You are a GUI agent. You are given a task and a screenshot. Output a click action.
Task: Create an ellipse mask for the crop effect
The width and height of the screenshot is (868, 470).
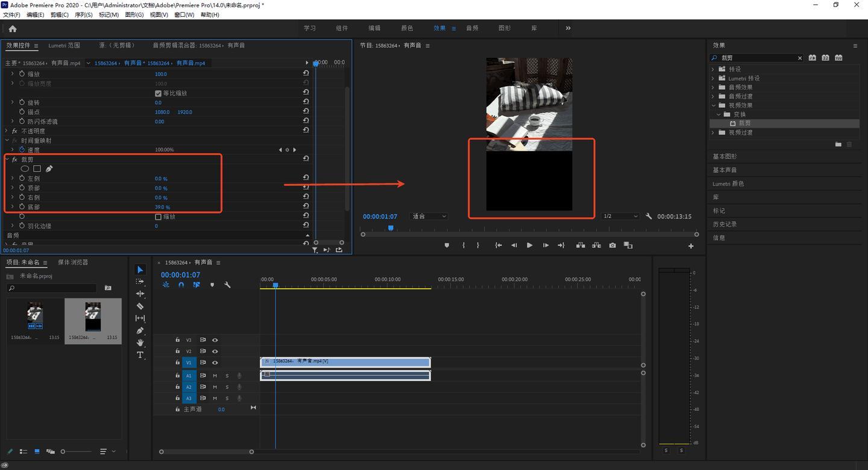click(25, 169)
